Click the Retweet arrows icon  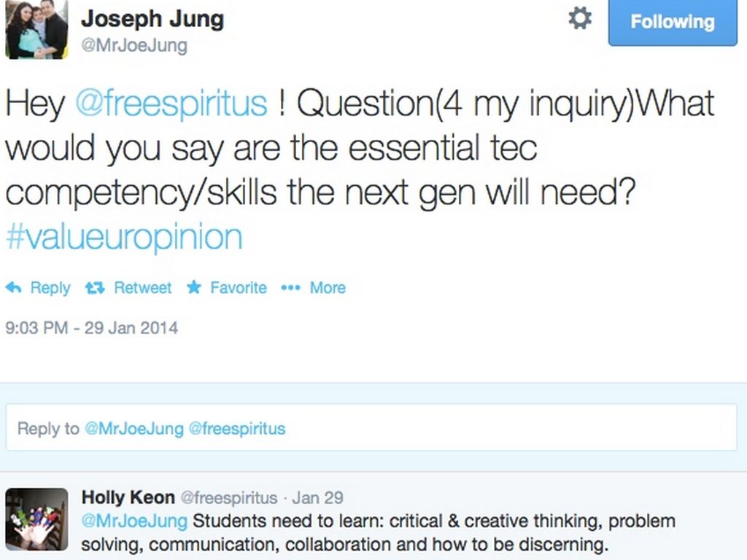coord(95,288)
